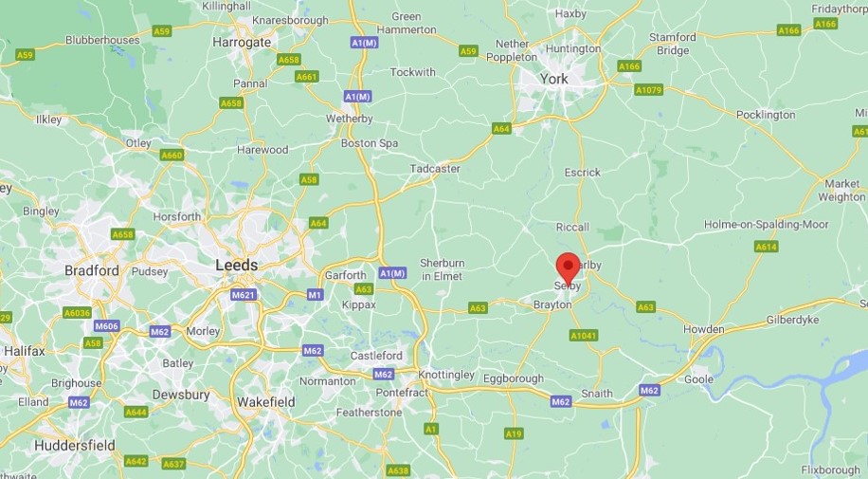Select the Tadcaster town label
The height and width of the screenshot is (479, 868).
[x=435, y=169]
